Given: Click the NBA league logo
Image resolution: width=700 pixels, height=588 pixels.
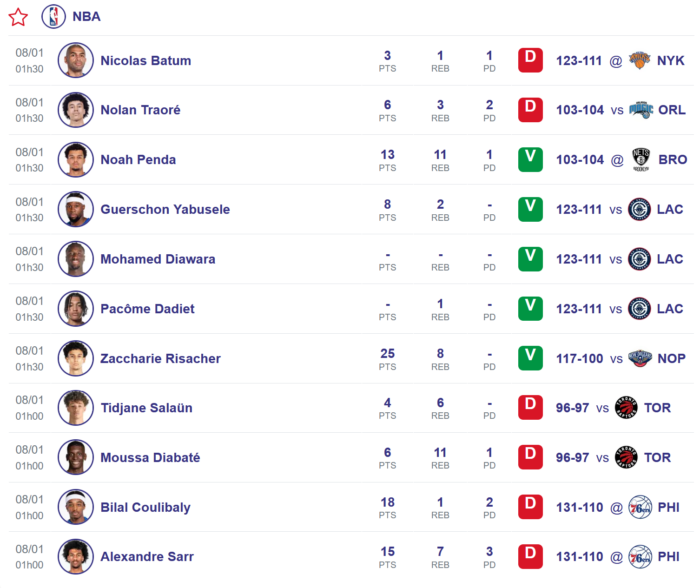Looking at the screenshot, I should 53,17.
